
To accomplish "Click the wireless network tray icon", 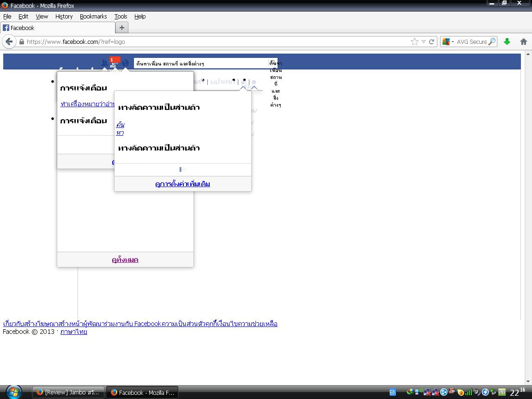I will [x=419, y=392].
